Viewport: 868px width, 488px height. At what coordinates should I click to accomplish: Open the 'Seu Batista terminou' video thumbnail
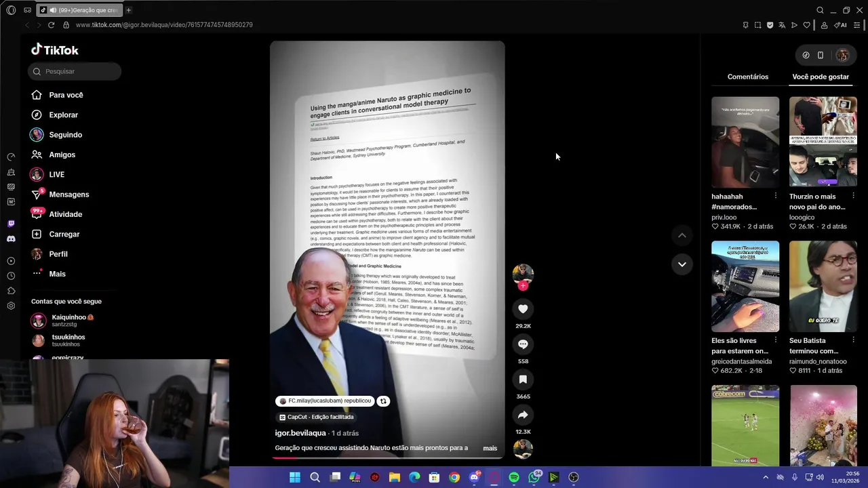823,286
